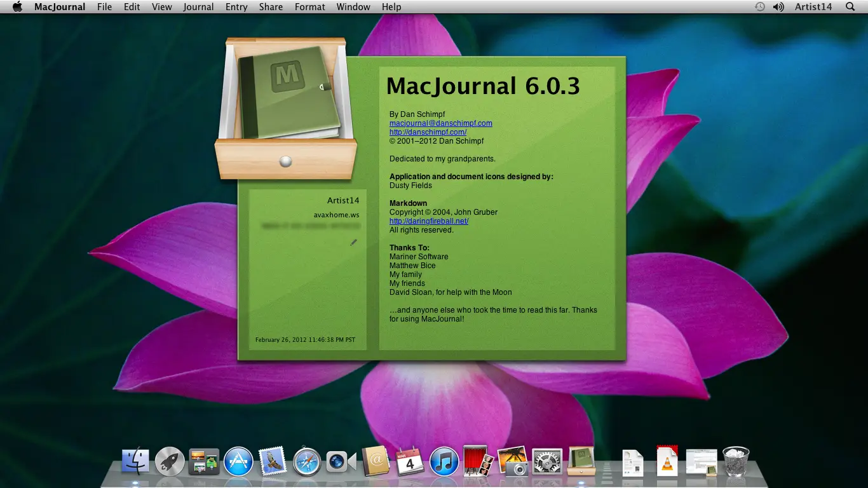Click the 'avaxhome.ws' registration text
868x488 pixels.
coord(336,215)
